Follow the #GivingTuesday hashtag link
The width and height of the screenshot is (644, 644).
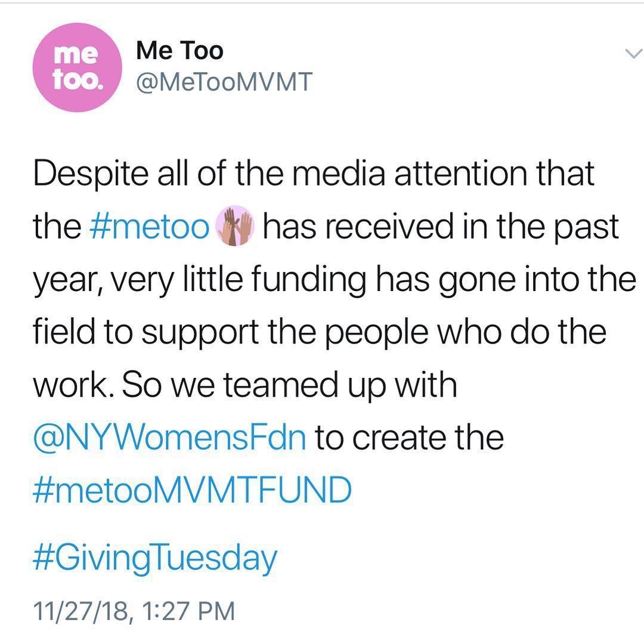click(x=155, y=559)
